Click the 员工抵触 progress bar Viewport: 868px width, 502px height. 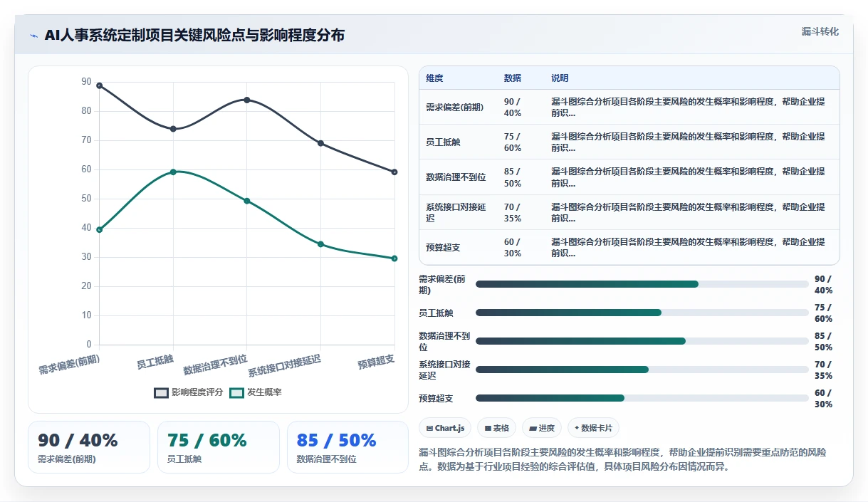pos(642,313)
